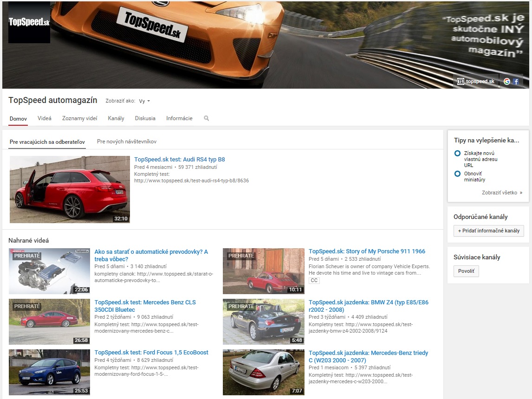Screen dimensions: 532x399
Task: Click the '22:06' duration badge
Action: coord(81,290)
